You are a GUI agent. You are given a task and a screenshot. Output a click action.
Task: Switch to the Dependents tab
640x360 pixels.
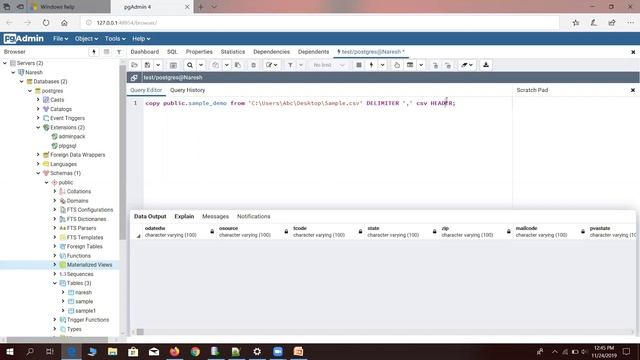(313, 52)
